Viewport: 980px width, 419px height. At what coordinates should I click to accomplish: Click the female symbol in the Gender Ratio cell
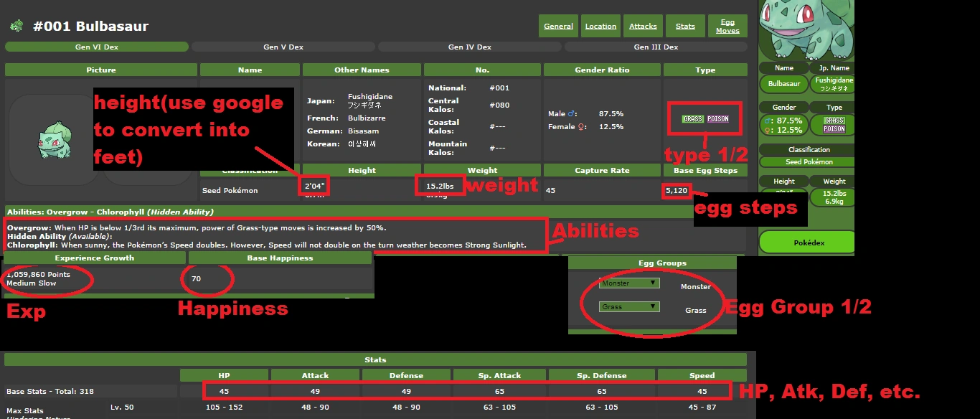(582, 126)
